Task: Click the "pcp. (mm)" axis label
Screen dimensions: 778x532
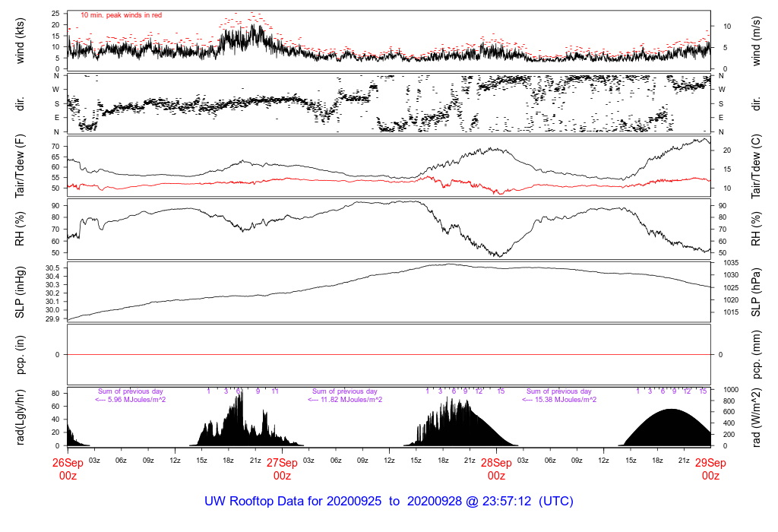Action: click(756, 354)
